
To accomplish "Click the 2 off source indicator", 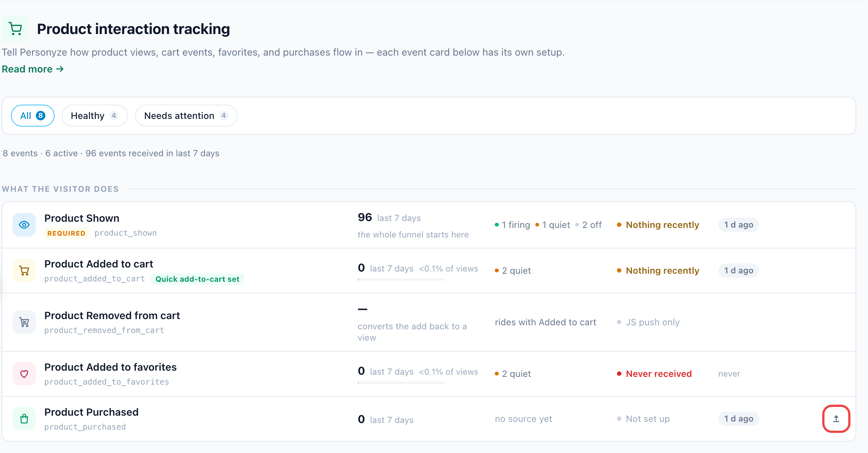I will pos(588,225).
